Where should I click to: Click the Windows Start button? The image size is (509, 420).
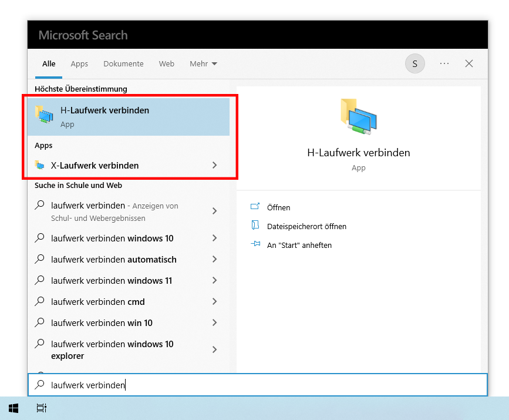coord(13,408)
